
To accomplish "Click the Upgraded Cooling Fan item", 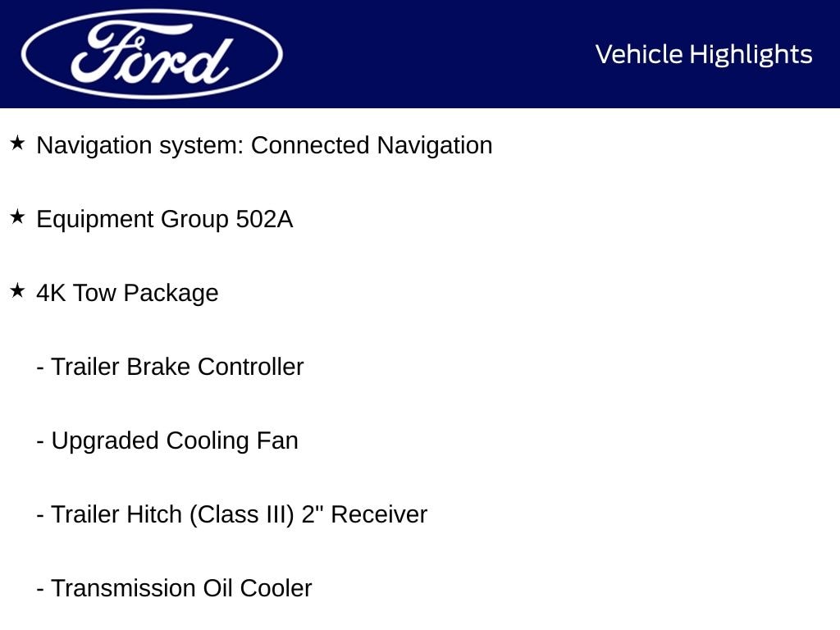I will tap(175, 441).
